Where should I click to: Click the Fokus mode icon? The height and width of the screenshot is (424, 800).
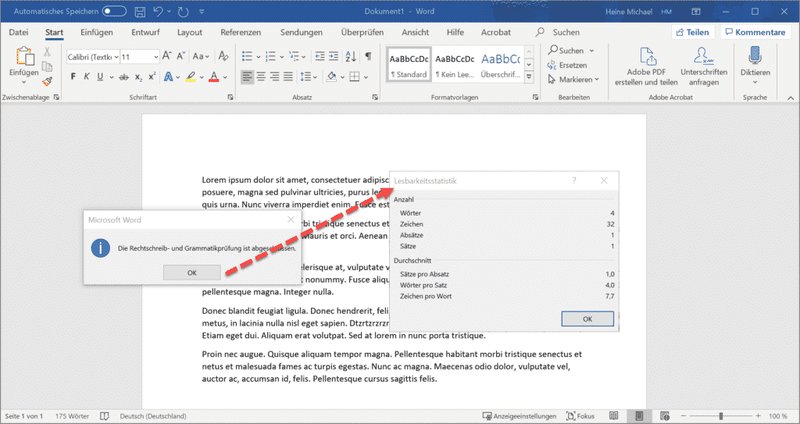coord(571,416)
